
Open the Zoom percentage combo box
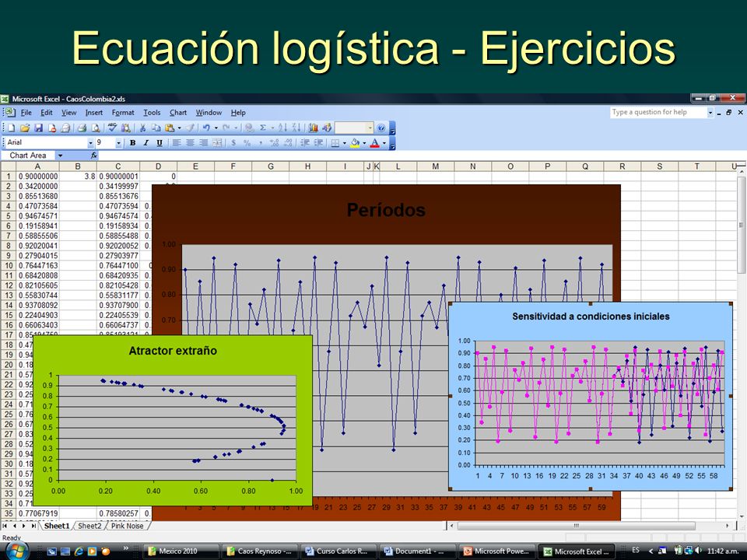(x=354, y=128)
